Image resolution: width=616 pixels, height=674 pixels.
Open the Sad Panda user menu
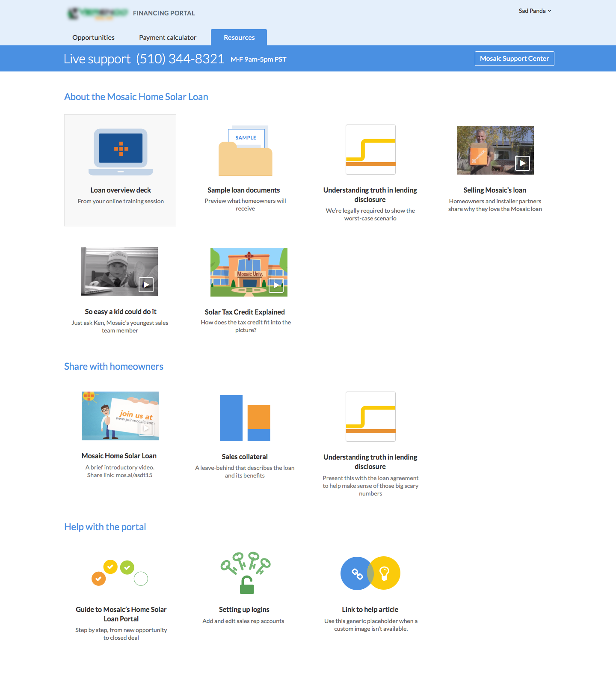tap(535, 11)
